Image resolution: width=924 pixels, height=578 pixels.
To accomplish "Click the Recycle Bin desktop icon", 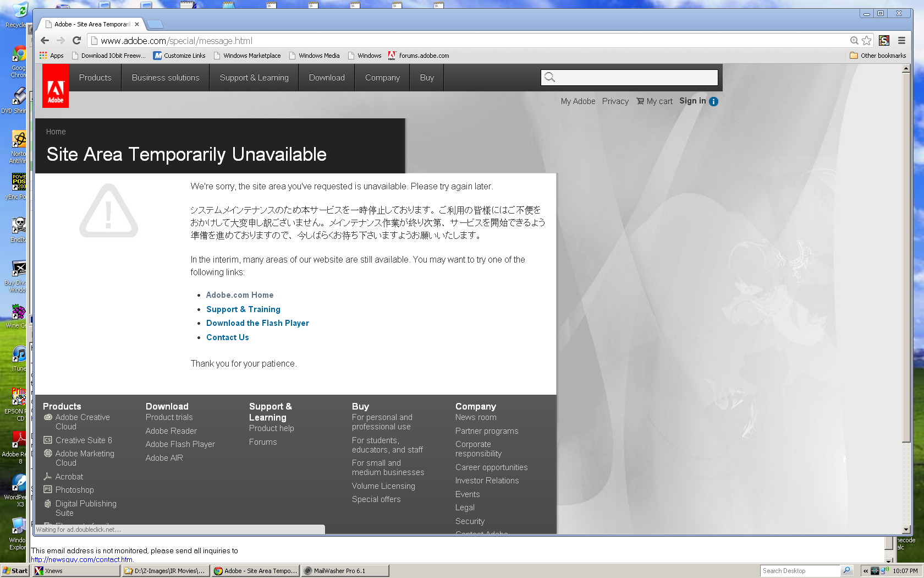I will coord(18,15).
